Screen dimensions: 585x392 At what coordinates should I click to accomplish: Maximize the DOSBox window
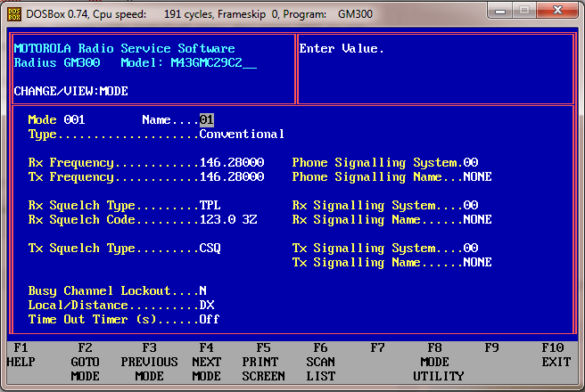tap(524, 11)
